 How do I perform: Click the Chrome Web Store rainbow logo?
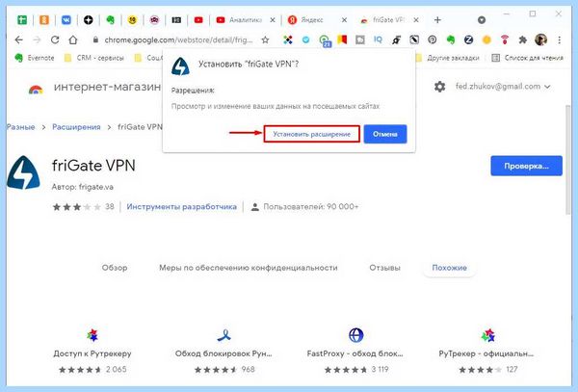[x=36, y=90]
